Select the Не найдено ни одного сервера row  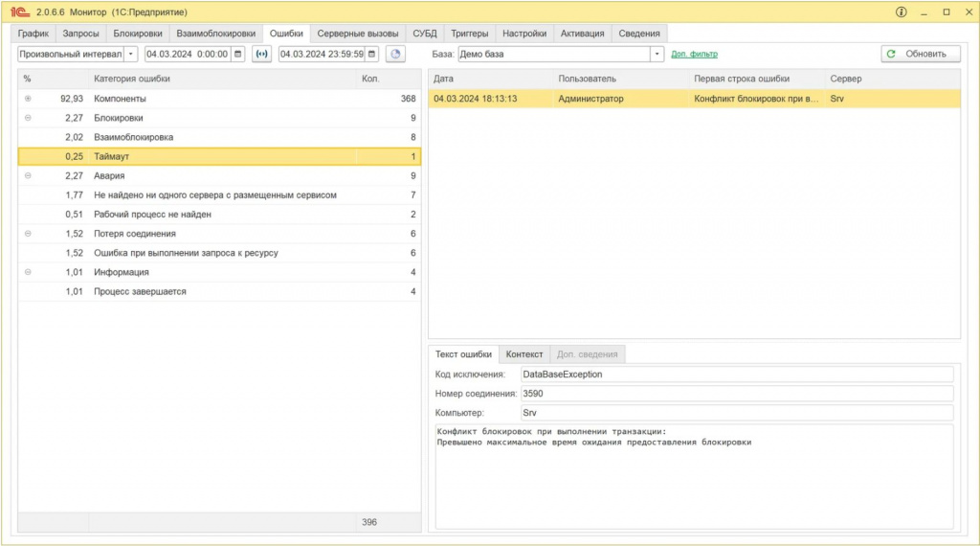219,195
